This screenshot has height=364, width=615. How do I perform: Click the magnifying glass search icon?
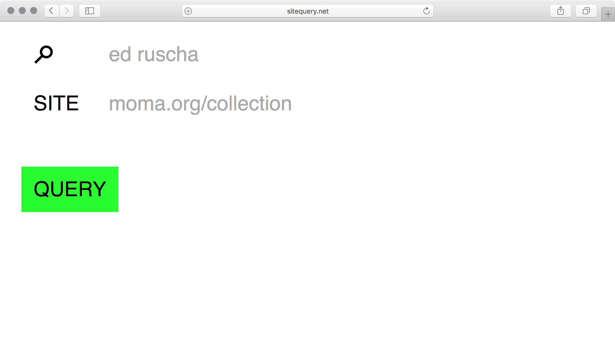point(44,54)
